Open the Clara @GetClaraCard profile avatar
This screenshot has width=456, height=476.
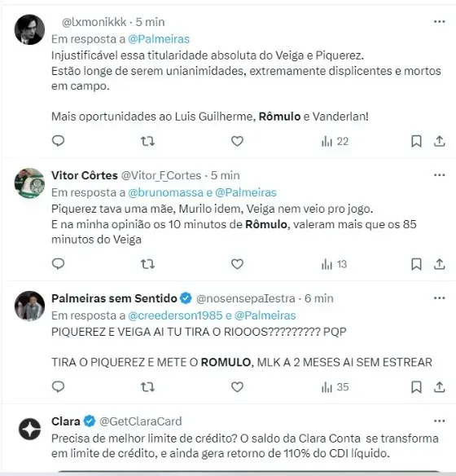click(x=29, y=429)
